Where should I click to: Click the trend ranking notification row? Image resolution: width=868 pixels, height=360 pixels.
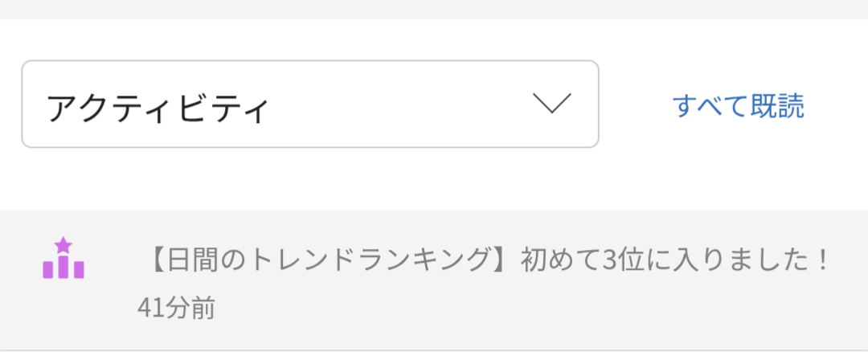pyautogui.click(x=434, y=280)
